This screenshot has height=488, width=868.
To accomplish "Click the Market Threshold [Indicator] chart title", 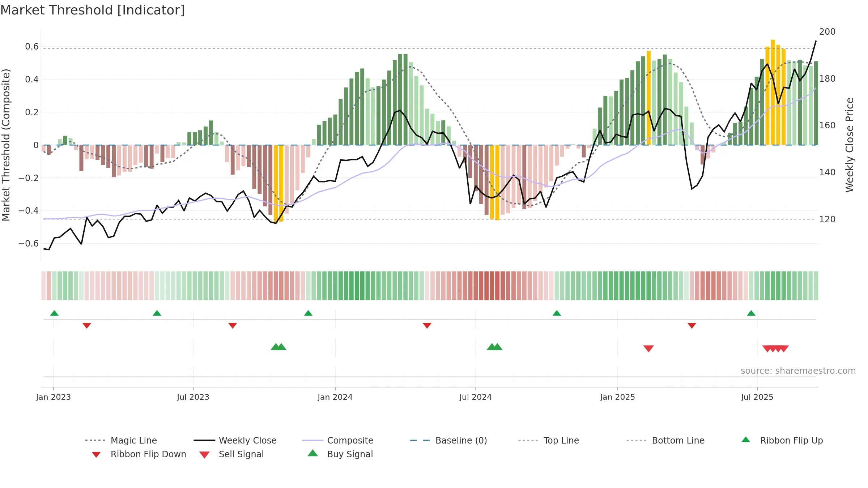I will (x=93, y=10).
